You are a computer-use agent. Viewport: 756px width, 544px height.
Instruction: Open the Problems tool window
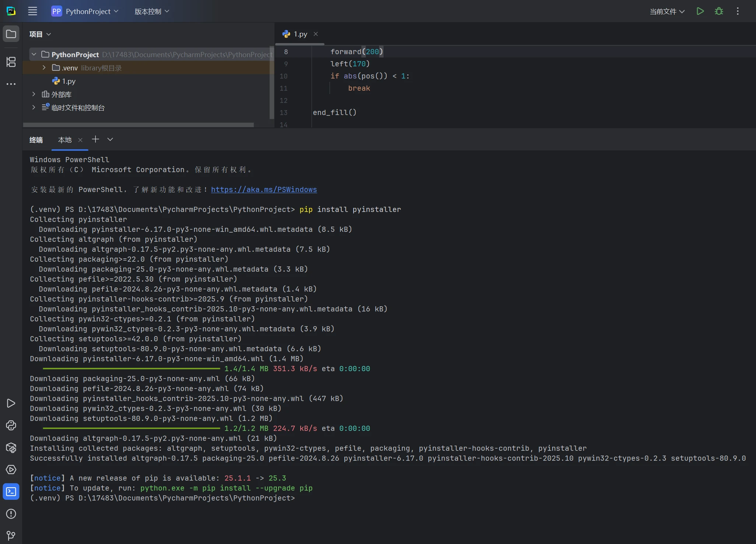11,514
